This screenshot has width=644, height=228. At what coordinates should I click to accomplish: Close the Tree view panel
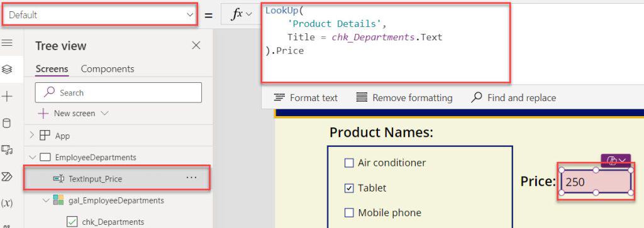pyautogui.click(x=196, y=45)
